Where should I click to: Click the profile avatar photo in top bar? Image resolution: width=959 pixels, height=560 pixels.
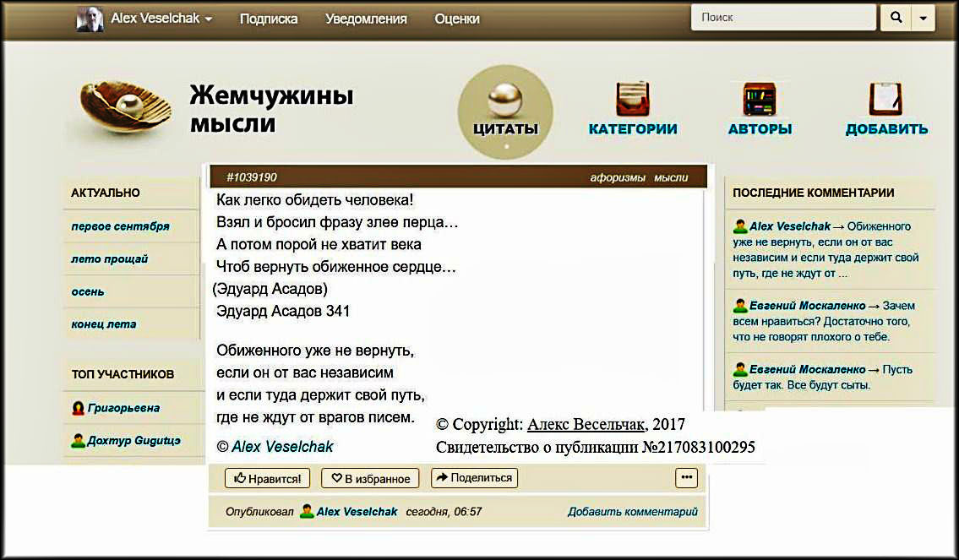(90, 19)
